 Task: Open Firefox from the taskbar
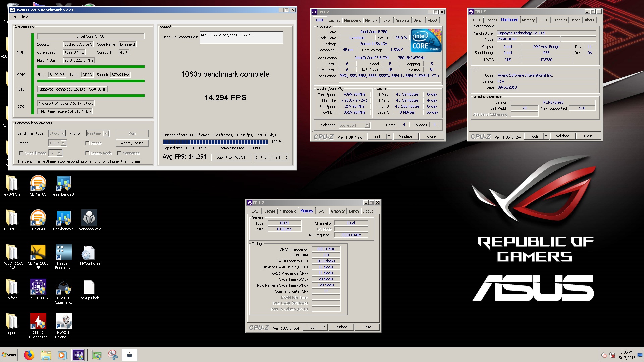click(x=29, y=355)
